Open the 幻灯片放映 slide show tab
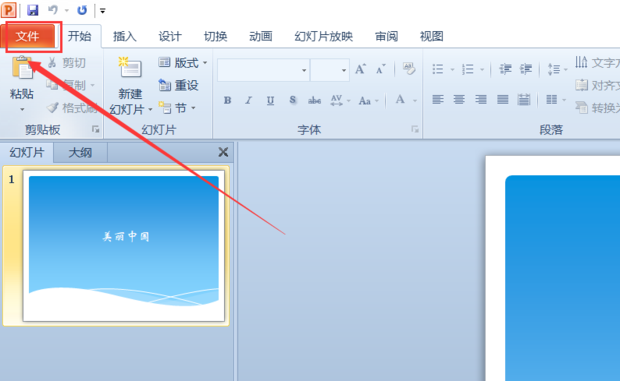The height and width of the screenshot is (381, 620). click(323, 36)
